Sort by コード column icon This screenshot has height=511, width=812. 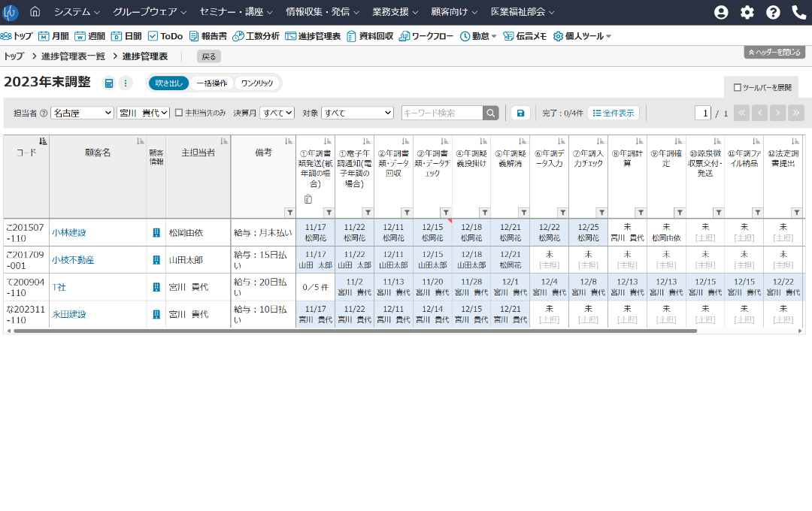43,141
